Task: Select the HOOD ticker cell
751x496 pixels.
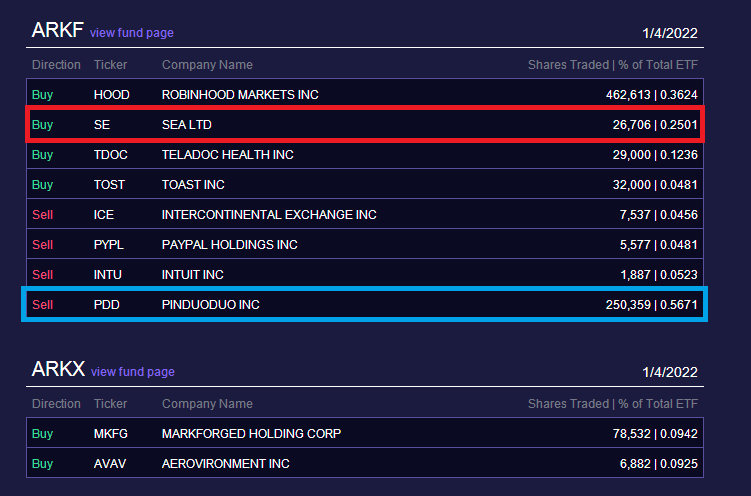Action: [x=112, y=95]
